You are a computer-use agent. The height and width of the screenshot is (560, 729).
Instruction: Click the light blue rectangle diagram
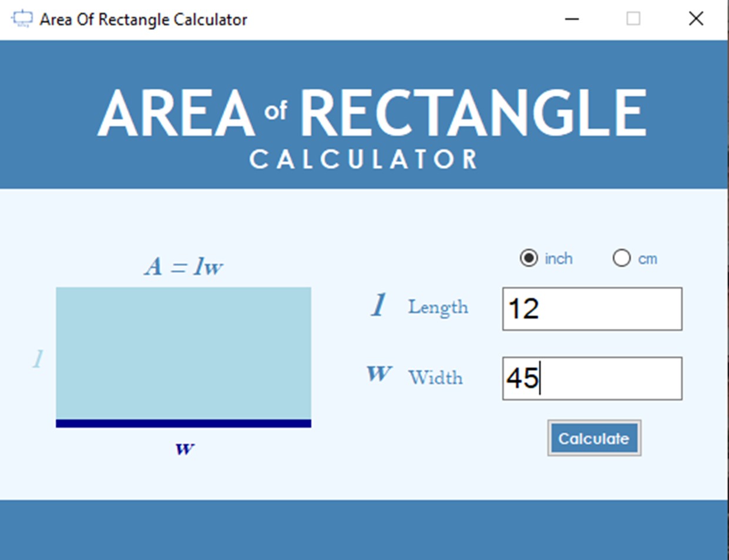tap(183, 352)
